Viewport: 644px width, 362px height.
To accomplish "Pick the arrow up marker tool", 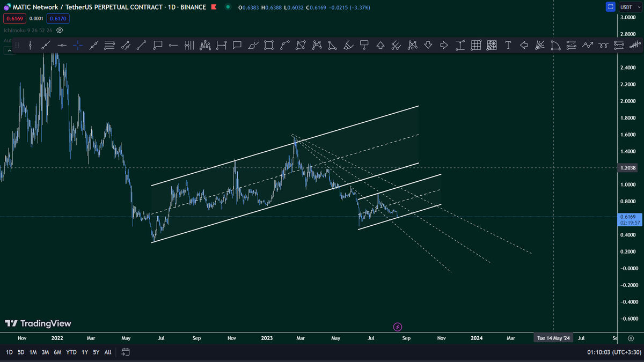I will 380,46.
